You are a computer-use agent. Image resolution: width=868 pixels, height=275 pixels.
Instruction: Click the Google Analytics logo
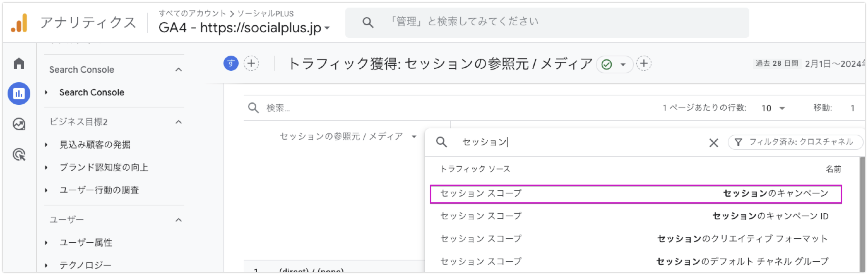tap(19, 23)
